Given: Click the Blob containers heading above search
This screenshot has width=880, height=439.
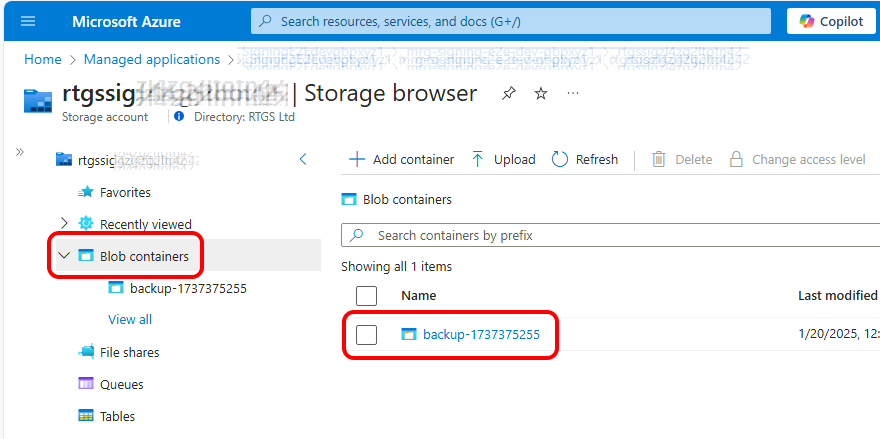Looking at the screenshot, I should click(x=407, y=199).
